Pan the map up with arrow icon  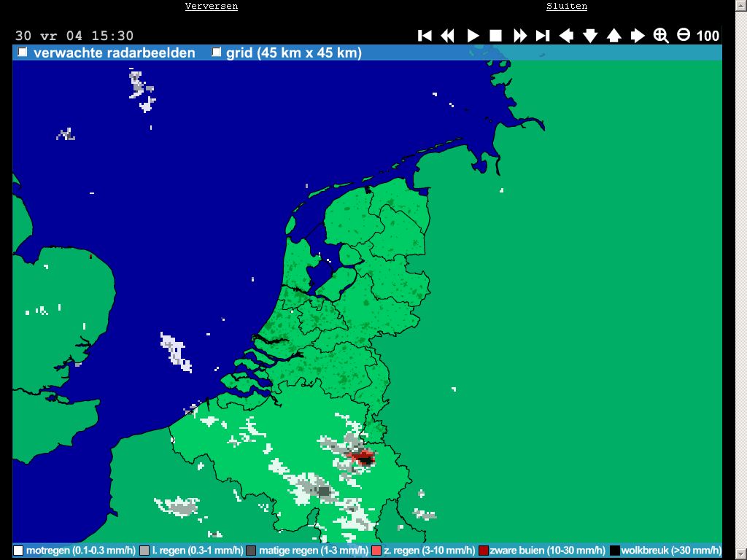pyautogui.click(x=614, y=36)
